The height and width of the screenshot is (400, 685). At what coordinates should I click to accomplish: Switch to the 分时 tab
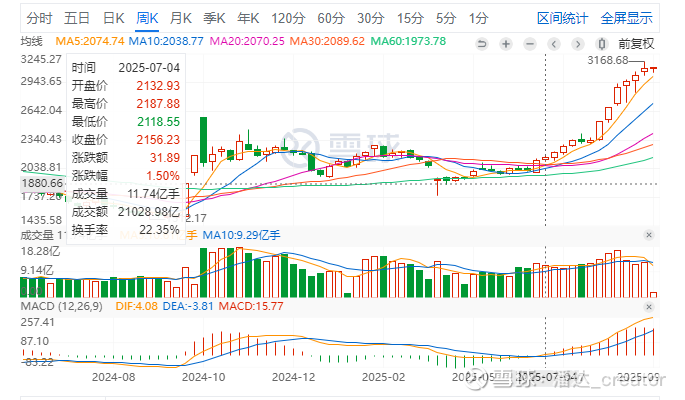[x=39, y=18]
